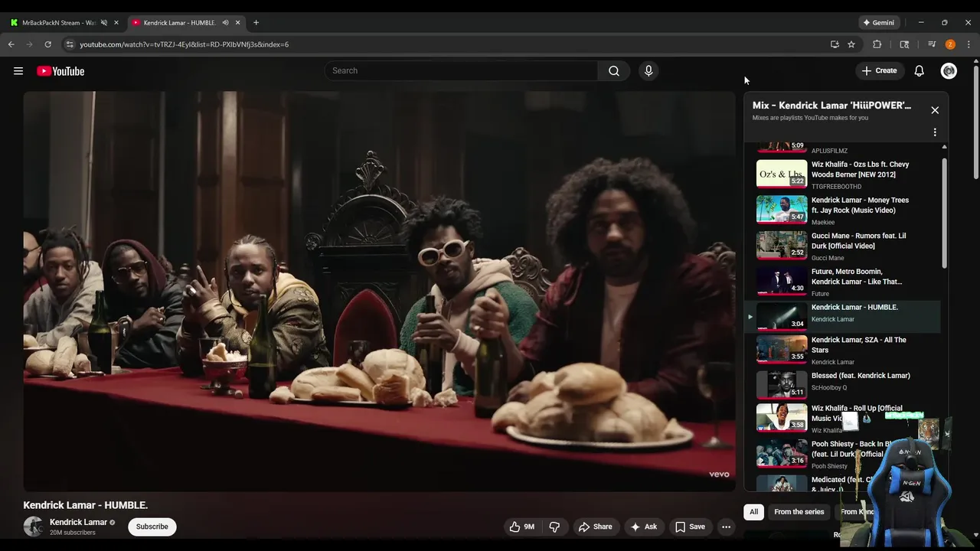
Task: Open media controls icon in toolbar
Action: tap(932, 44)
